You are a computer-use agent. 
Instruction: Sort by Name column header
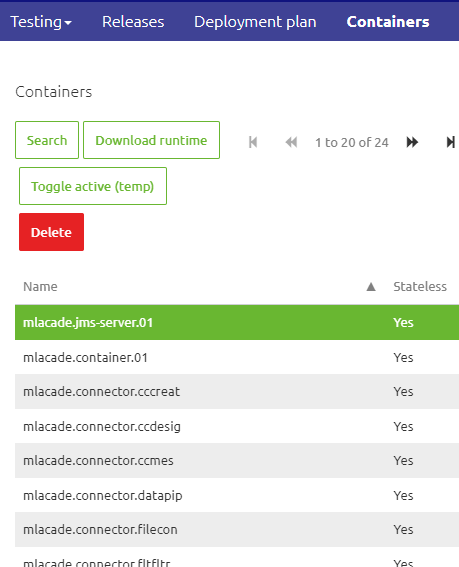point(40,286)
